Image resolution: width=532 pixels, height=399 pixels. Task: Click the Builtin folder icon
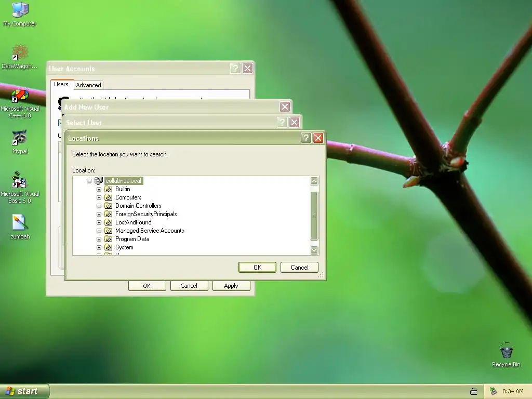(108, 189)
